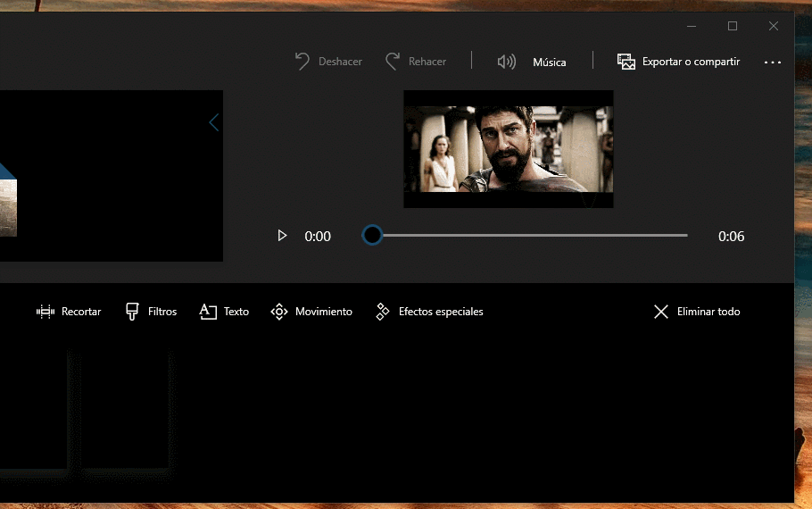The image size is (812, 509).
Task: Collapse the library panel with blue chevron
Action: (x=214, y=122)
